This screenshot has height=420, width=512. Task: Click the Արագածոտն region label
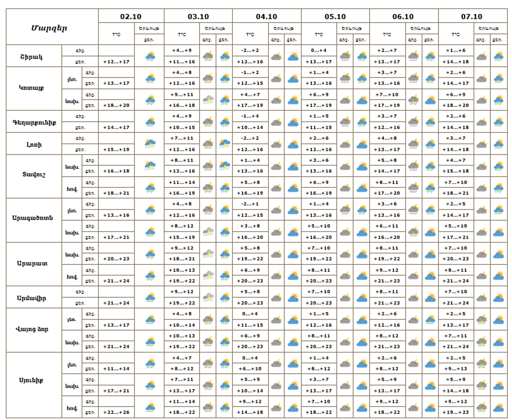click(x=33, y=218)
